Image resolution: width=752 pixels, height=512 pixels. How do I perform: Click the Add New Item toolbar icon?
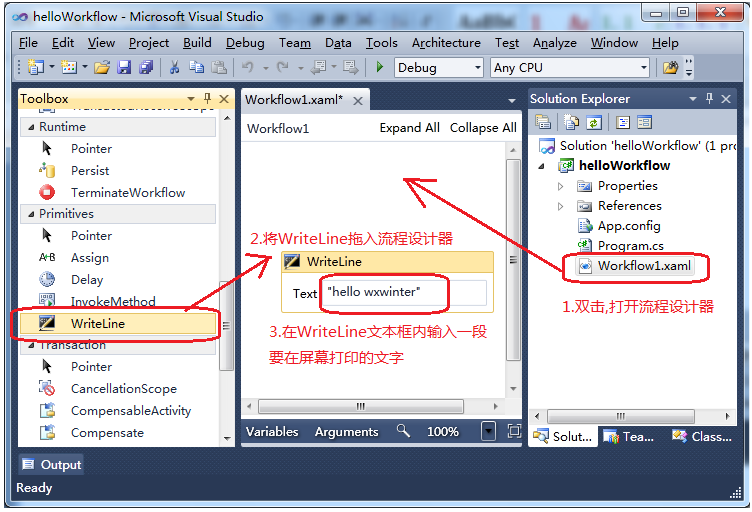69,67
